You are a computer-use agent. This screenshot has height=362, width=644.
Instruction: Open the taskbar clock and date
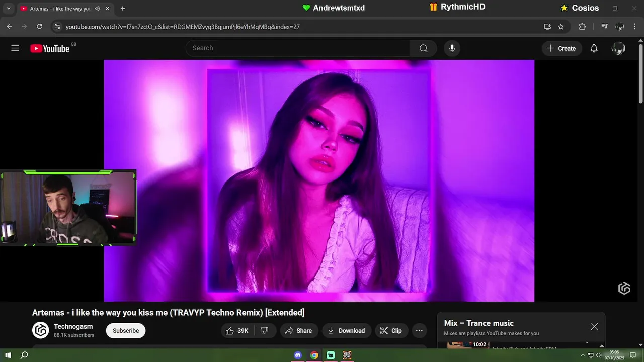(614, 355)
